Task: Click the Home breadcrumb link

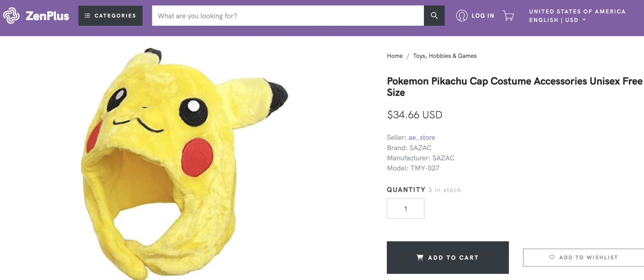Action: pyautogui.click(x=395, y=56)
